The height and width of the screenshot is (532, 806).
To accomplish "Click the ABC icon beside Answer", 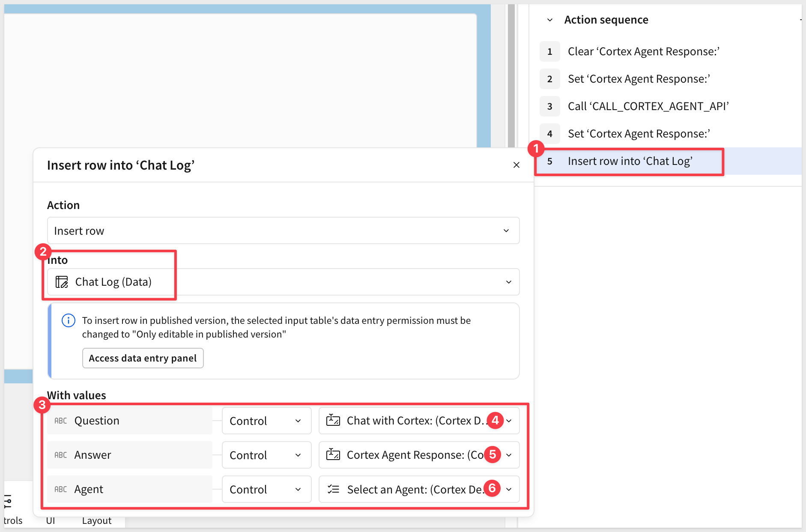I will [60, 455].
